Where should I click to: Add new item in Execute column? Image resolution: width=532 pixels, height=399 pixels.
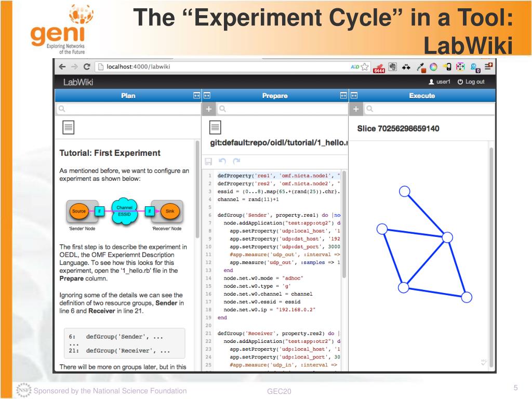pos(355,109)
